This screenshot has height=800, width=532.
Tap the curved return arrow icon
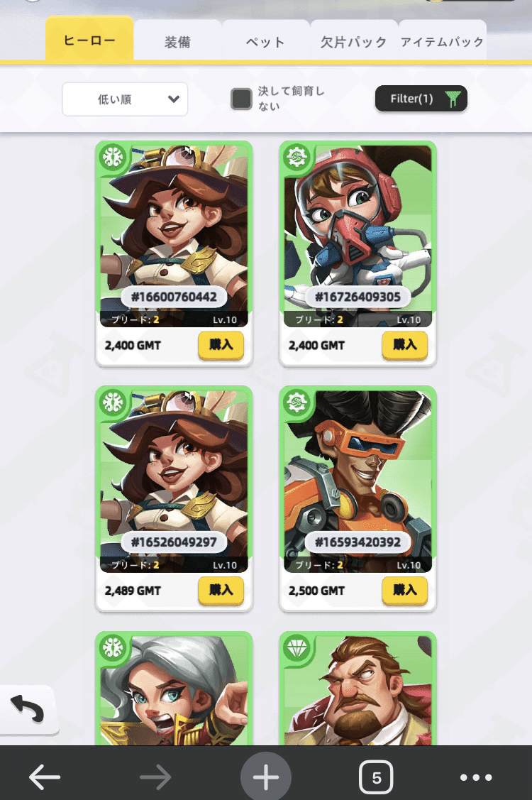coord(28,709)
